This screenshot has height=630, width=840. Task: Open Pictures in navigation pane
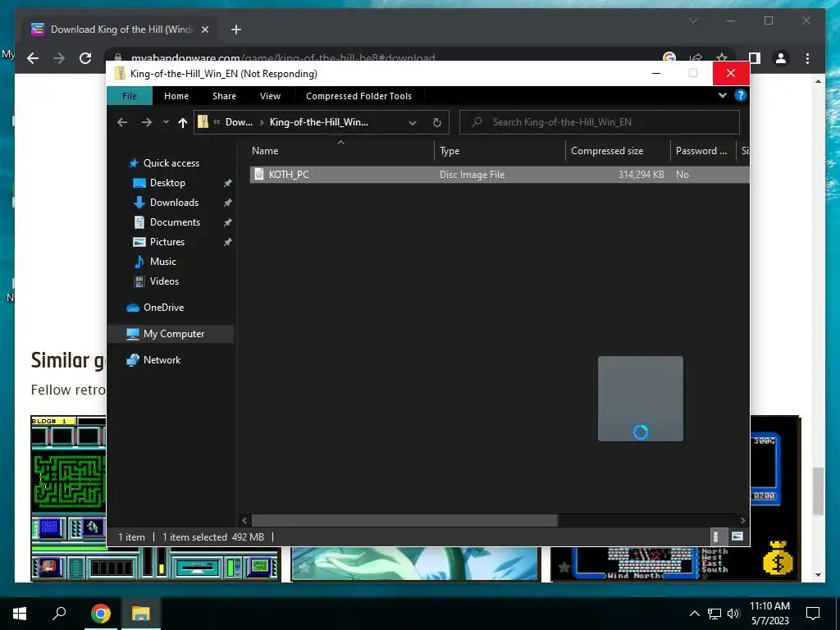coord(167,242)
